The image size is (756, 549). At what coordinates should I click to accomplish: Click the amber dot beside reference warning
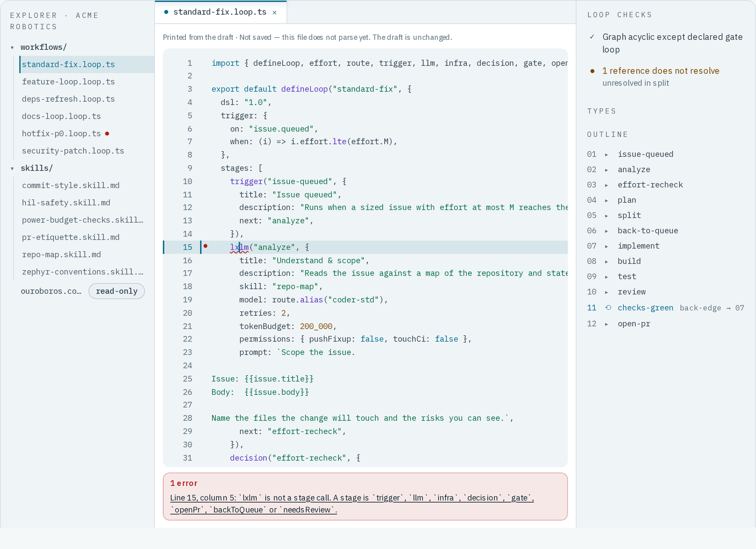(x=592, y=71)
